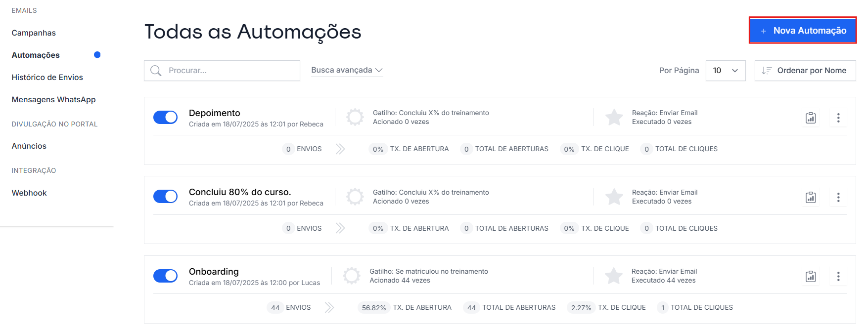Open three-dot menu for Depoimento automation
The image size is (868, 329).
pyautogui.click(x=838, y=118)
